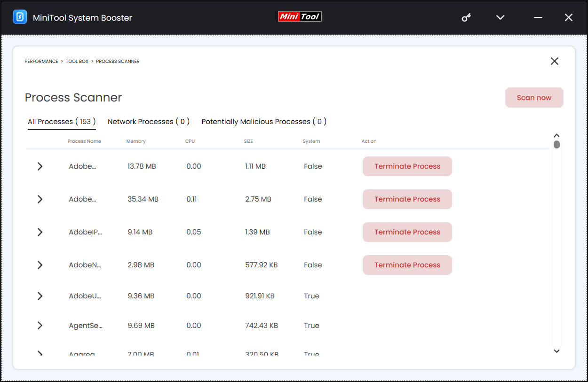588x382 pixels.
Task: Click the MiniTool brand logo in title bar
Action: tap(300, 17)
